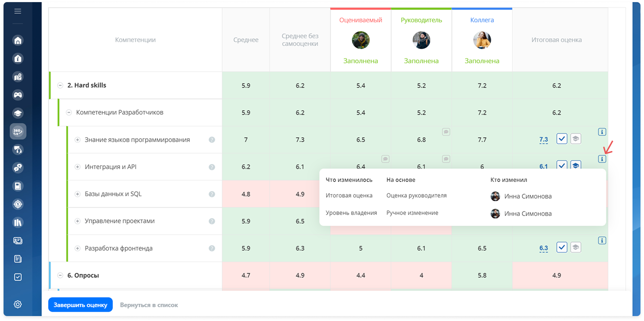Click graduation cap icon in Разработка фронтенда row

coord(575,247)
